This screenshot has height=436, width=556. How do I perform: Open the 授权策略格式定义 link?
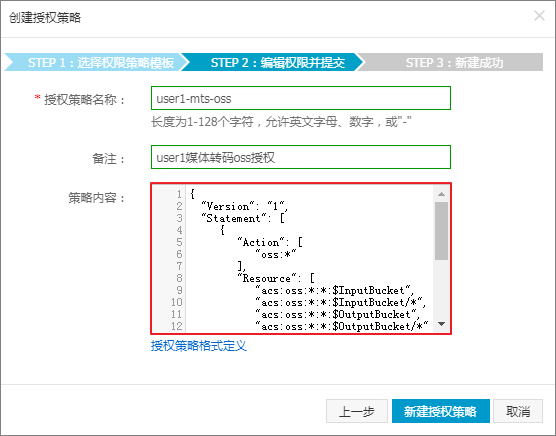point(199,346)
